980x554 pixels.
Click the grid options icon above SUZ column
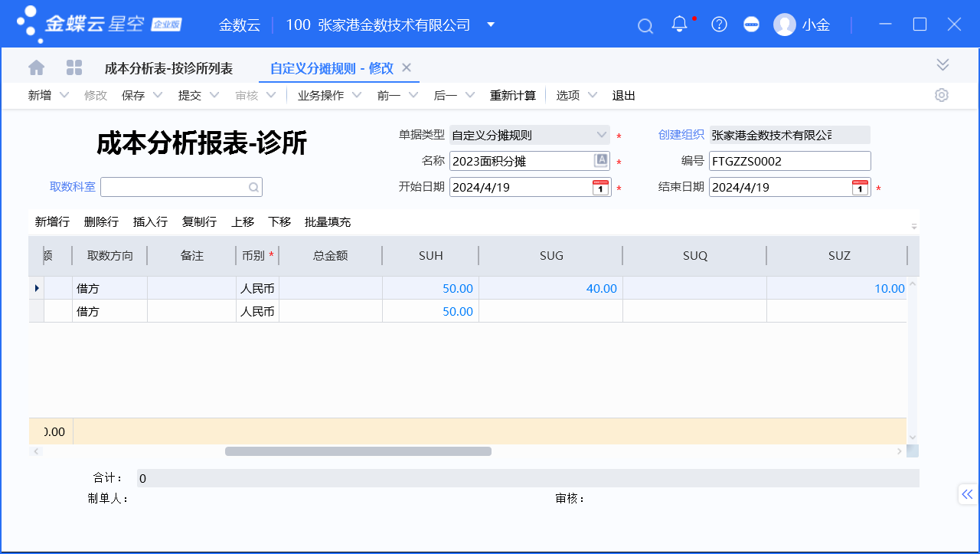click(913, 226)
